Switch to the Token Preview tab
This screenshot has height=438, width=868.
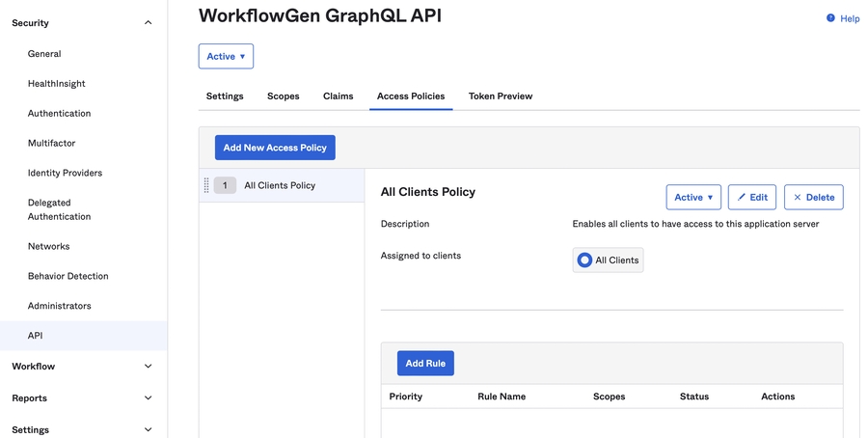tap(501, 96)
